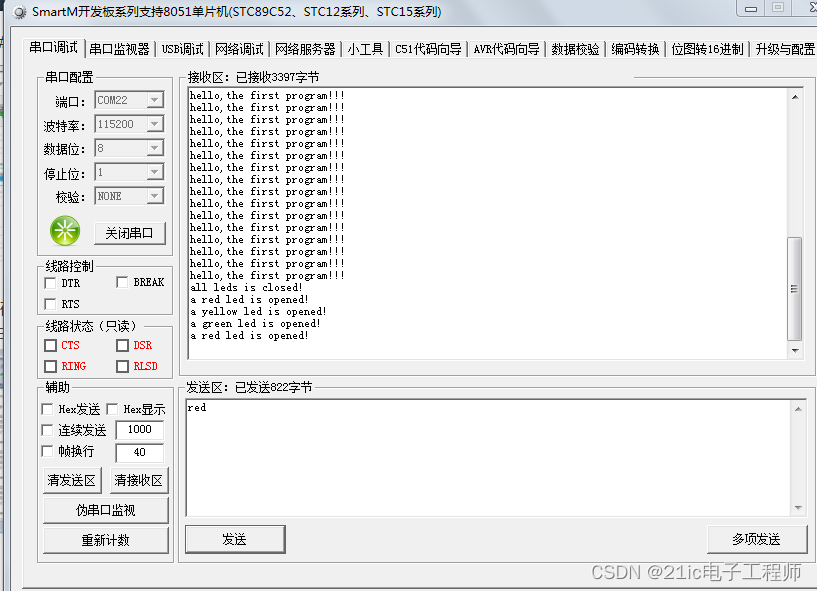The width and height of the screenshot is (817, 591).
Task: Click send area scrollbar up arrow
Action: 798,409
